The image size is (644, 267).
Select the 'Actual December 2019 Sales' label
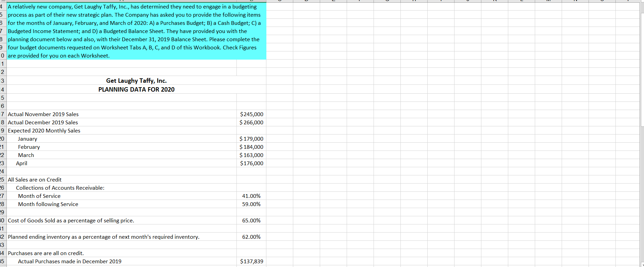43,122
